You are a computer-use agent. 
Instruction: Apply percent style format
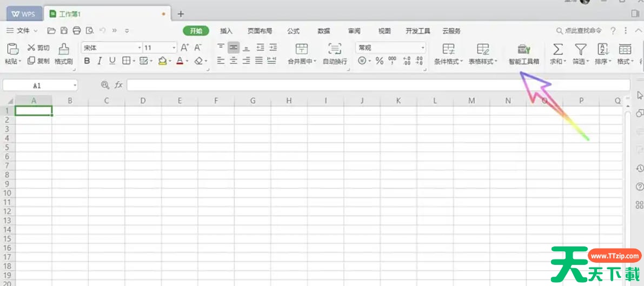(x=380, y=61)
